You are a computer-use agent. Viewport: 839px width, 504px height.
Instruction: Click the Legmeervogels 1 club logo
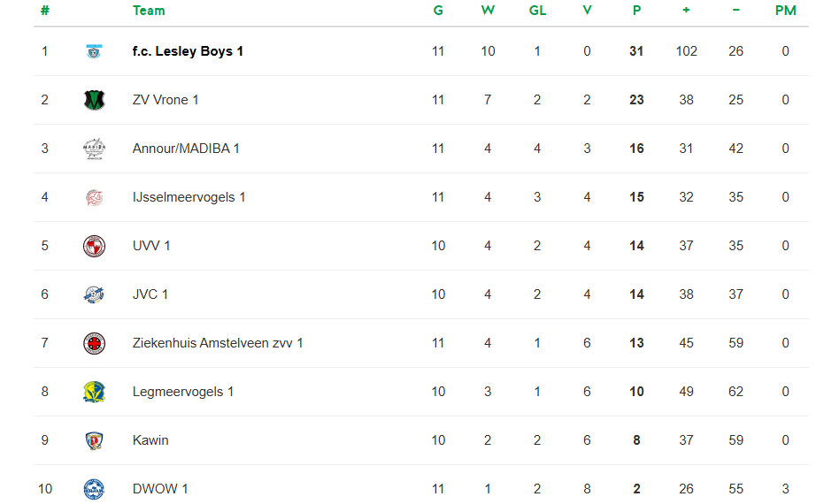tap(94, 392)
